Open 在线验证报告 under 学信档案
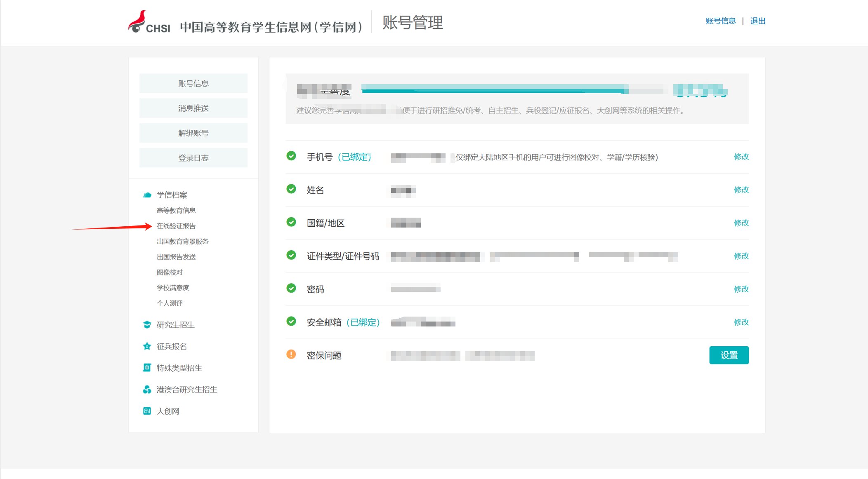Viewport: 868px width, 479px height. click(x=176, y=226)
